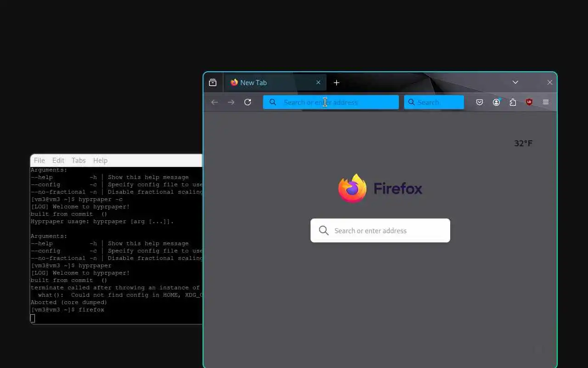The width and height of the screenshot is (588, 368).
Task: Focus the page center search field
Action: point(380,230)
